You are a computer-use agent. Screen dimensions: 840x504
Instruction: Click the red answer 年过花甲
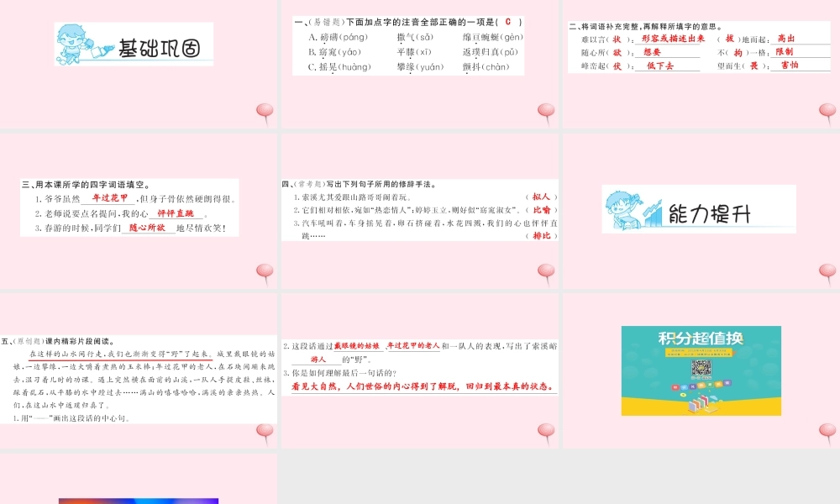[x=110, y=197]
